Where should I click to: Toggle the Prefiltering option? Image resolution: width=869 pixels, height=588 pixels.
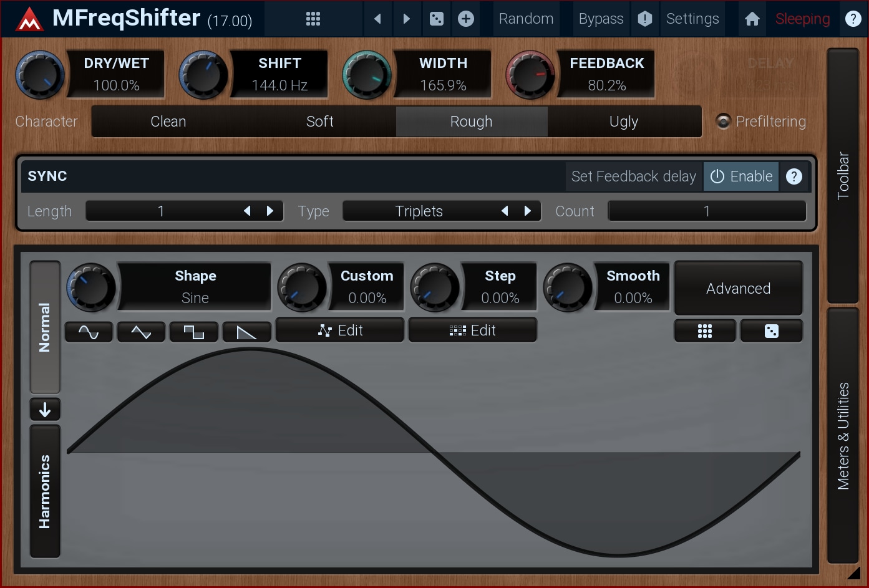(x=724, y=121)
